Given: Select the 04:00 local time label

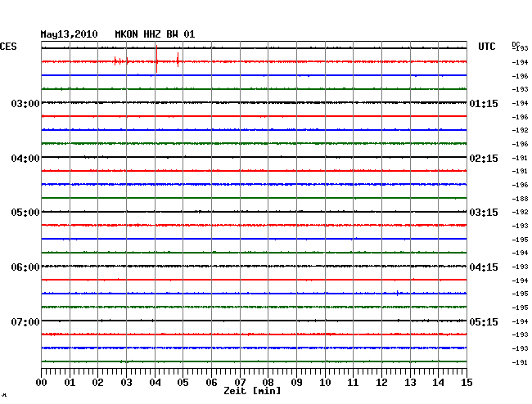Looking at the screenshot, I should (x=25, y=159).
